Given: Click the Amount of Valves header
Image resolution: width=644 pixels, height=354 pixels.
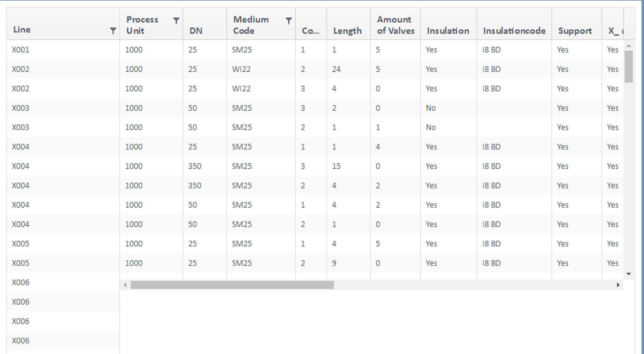Looking at the screenshot, I should [395, 25].
